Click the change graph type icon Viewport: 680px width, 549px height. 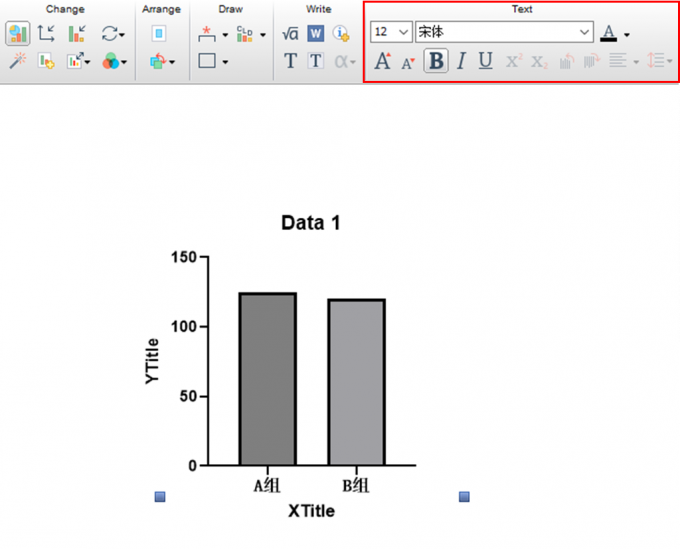click(x=18, y=33)
